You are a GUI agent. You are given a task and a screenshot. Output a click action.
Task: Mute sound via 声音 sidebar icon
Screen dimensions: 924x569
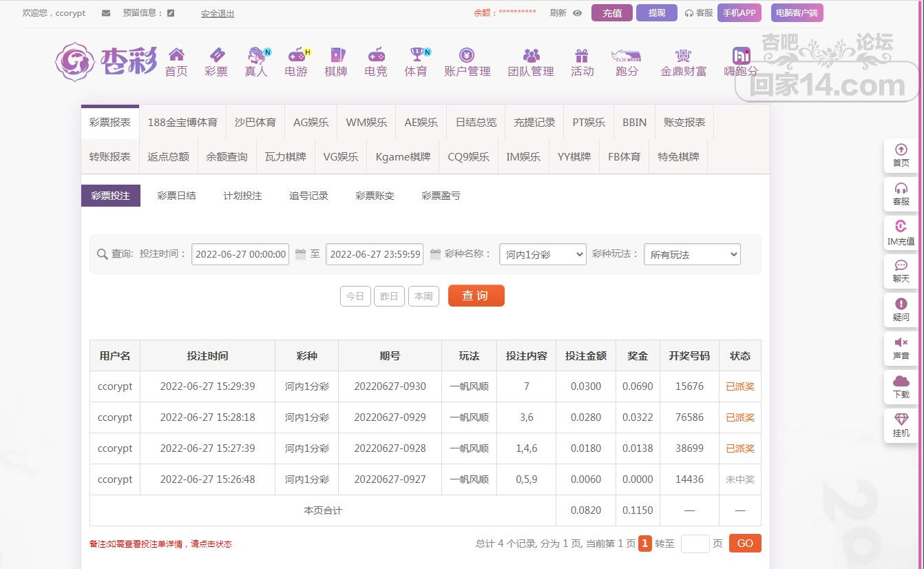pos(901,343)
